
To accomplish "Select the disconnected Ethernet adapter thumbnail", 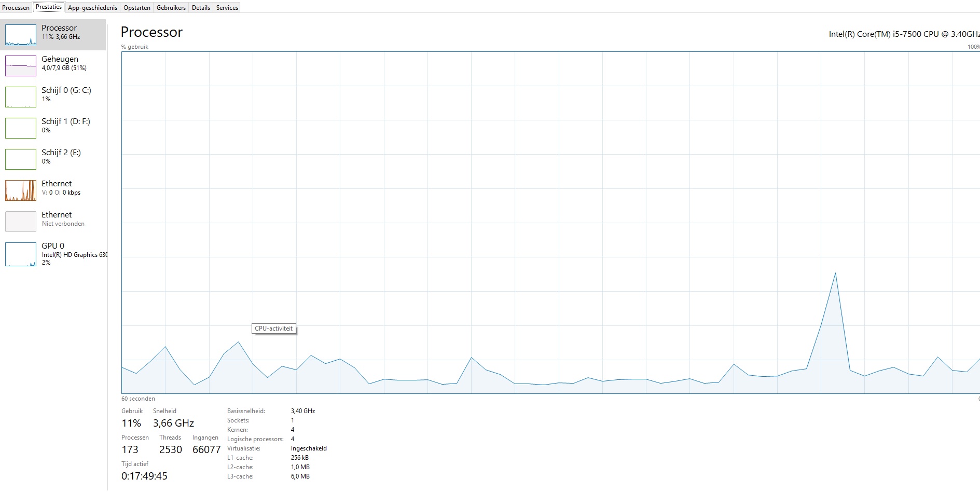I will tap(21, 222).
